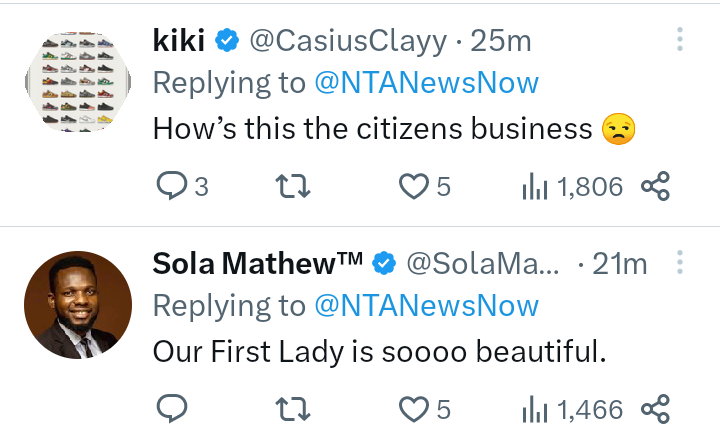
Task: Click the Sola Mathew display name
Action: (x=257, y=264)
